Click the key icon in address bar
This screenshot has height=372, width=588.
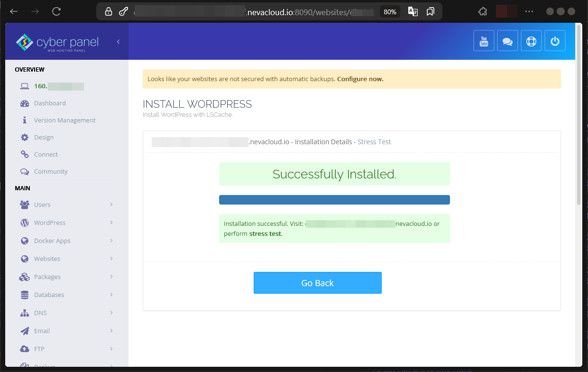point(123,11)
